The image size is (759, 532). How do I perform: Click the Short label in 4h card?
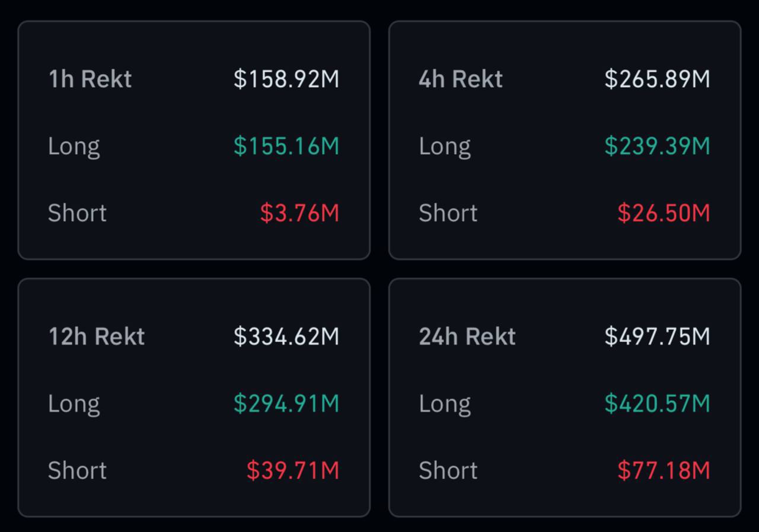coord(448,213)
